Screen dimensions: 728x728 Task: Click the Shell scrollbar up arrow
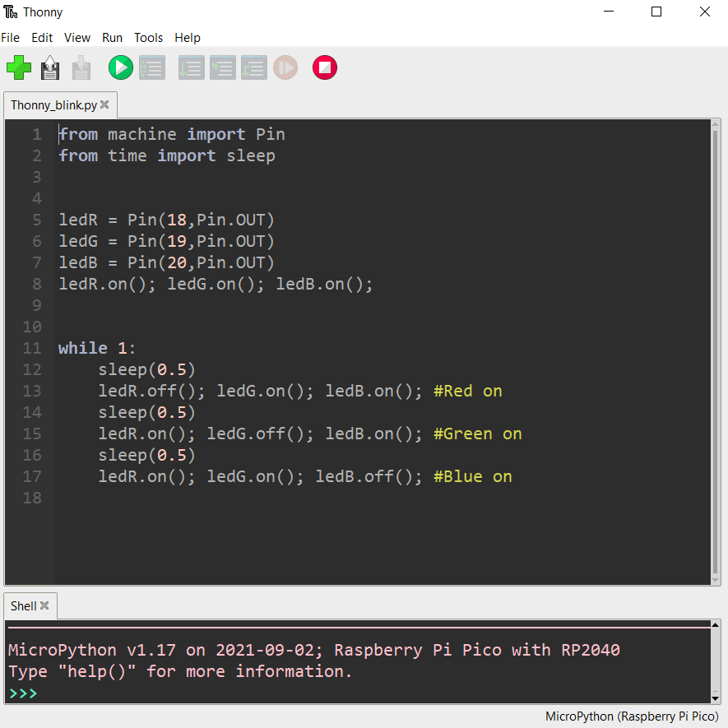pos(716,625)
